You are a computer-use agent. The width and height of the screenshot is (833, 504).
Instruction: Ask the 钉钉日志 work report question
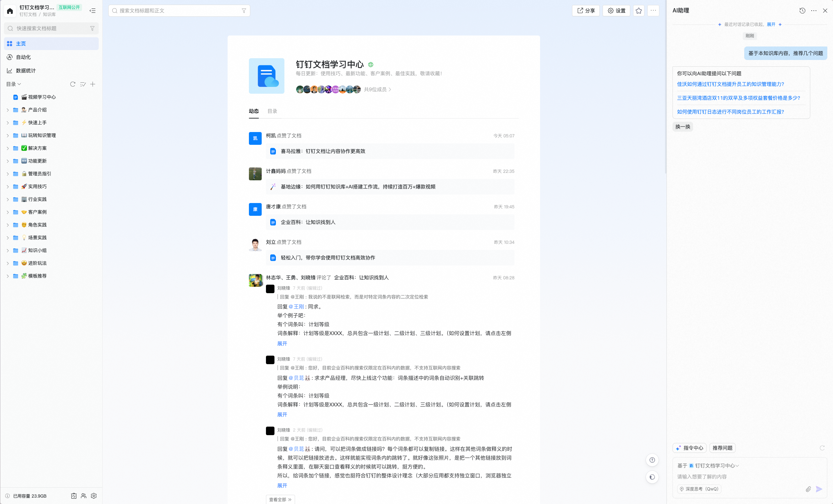[x=731, y=112]
